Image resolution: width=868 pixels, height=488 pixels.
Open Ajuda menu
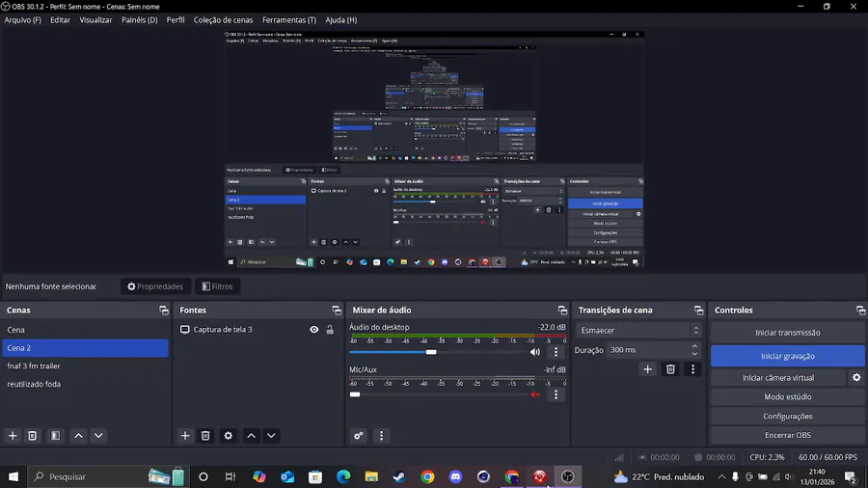pyautogui.click(x=341, y=20)
